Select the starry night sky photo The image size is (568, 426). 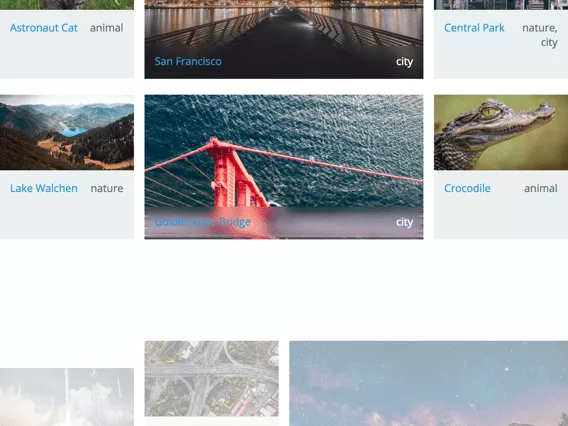[429, 383]
